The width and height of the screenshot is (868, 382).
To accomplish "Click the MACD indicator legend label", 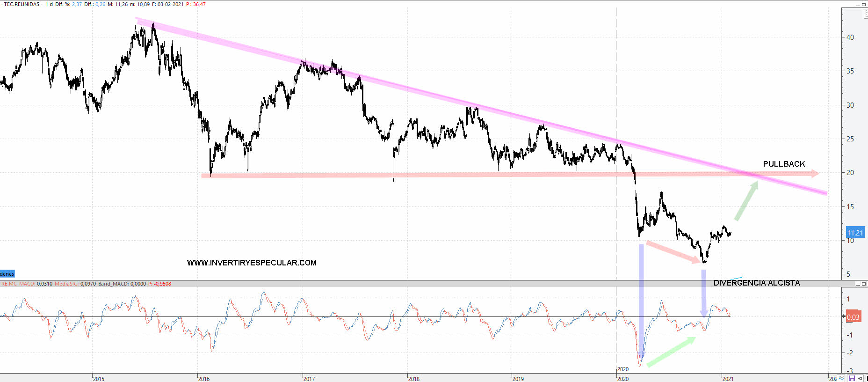I will 27,284.
